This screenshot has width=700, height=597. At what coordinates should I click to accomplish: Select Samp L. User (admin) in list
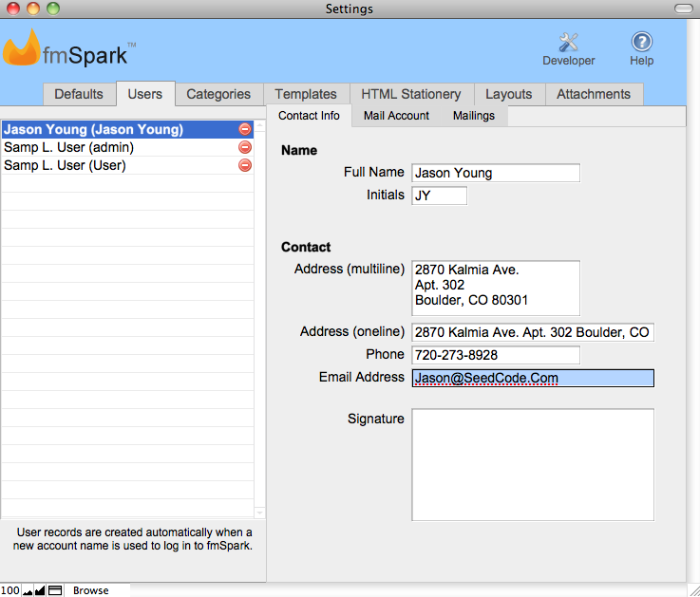68,147
